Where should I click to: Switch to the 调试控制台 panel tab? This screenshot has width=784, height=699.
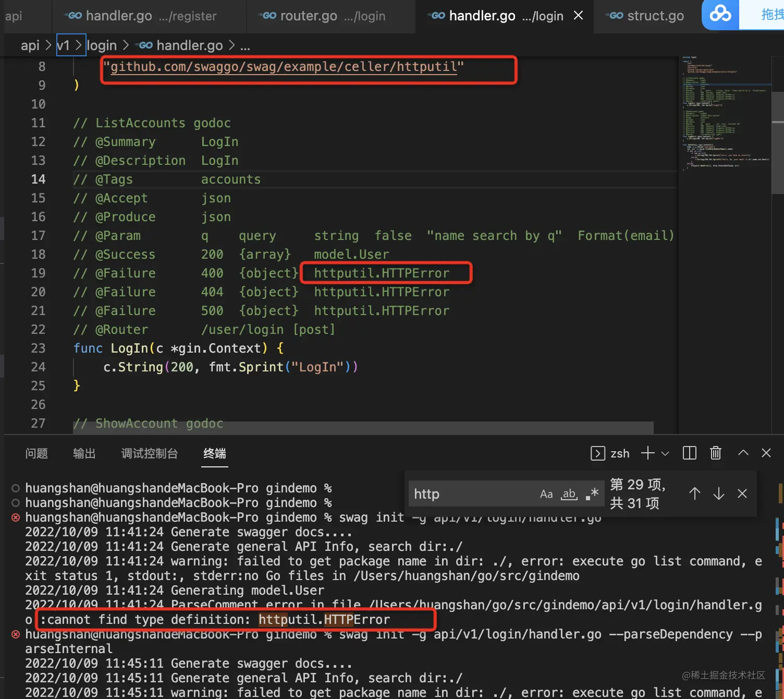[150, 453]
